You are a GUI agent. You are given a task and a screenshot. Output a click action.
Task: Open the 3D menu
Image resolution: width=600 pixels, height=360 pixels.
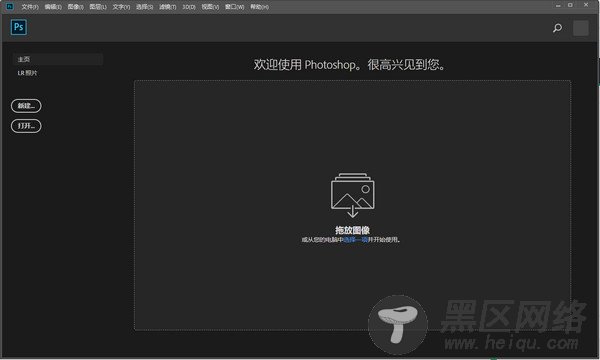point(189,7)
